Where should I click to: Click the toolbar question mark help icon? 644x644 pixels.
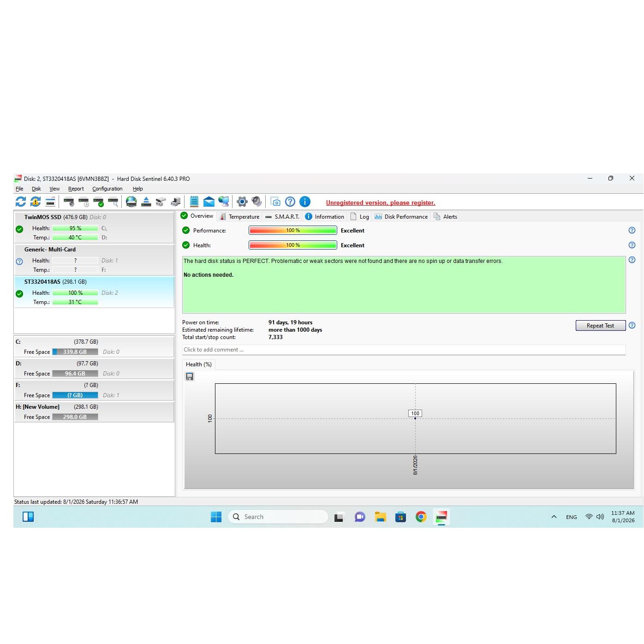[x=290, y=202]
